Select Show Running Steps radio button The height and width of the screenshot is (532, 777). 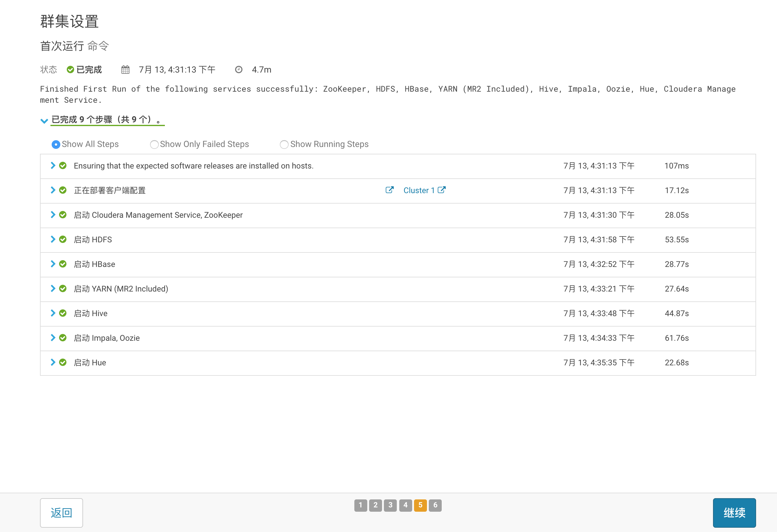pos(284,144)
